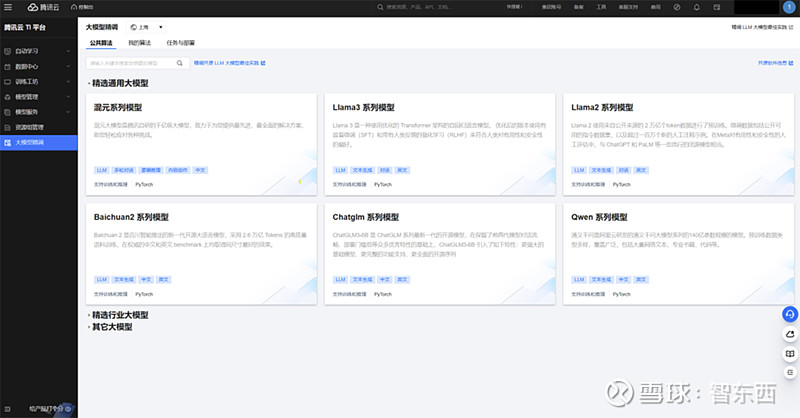Screen dimensions: 800x418
Task: Click the notification bell icon
Action: tap(699, 6)
